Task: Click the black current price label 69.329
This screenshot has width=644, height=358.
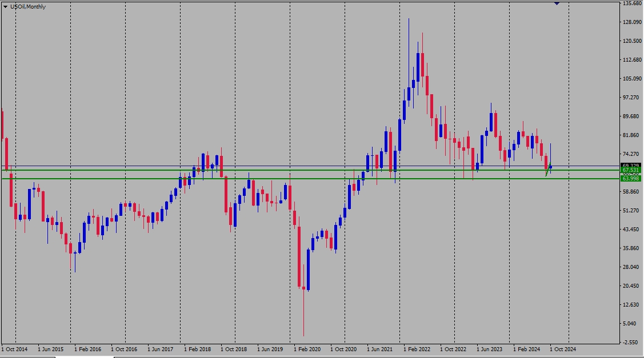Action: tap(630, 166)
